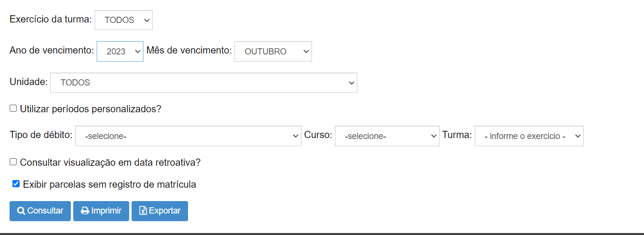Click the spreadsheet icon on Exportar

pyautogui.click(x=143, y=211)
